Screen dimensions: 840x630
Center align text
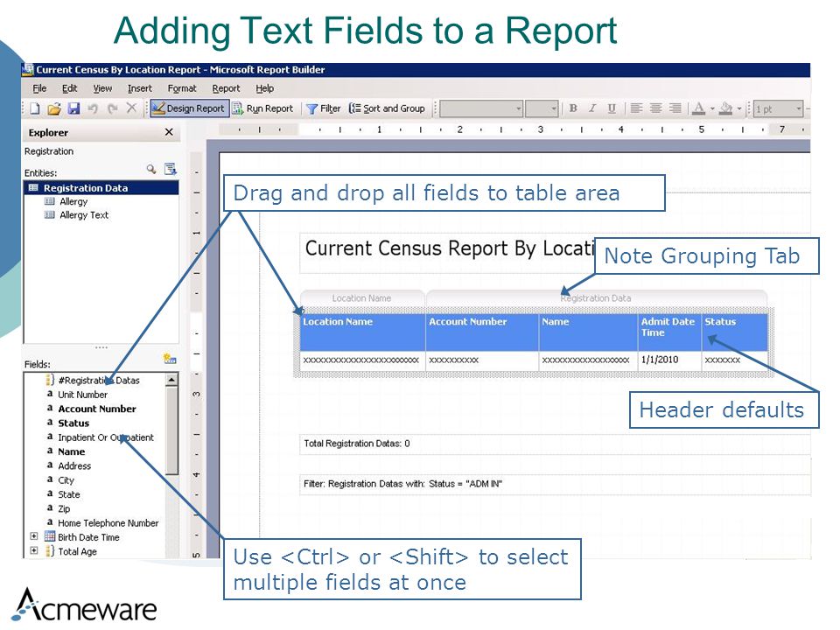[655, 108]
